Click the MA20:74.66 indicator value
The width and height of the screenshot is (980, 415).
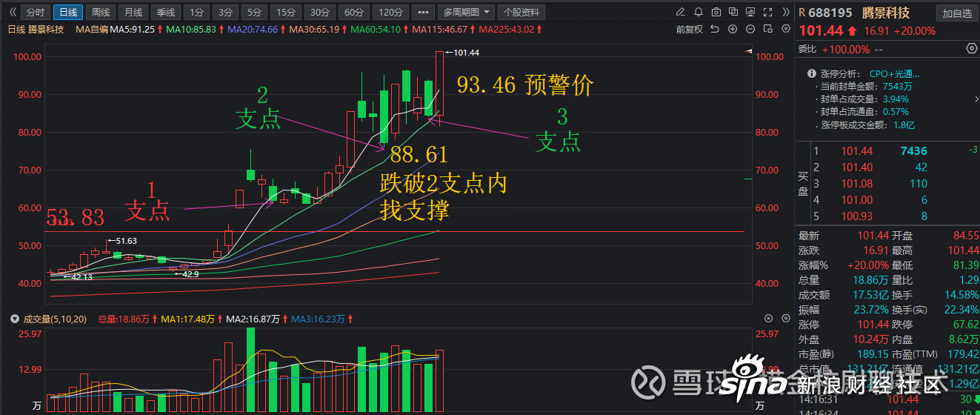pos(251,29)
